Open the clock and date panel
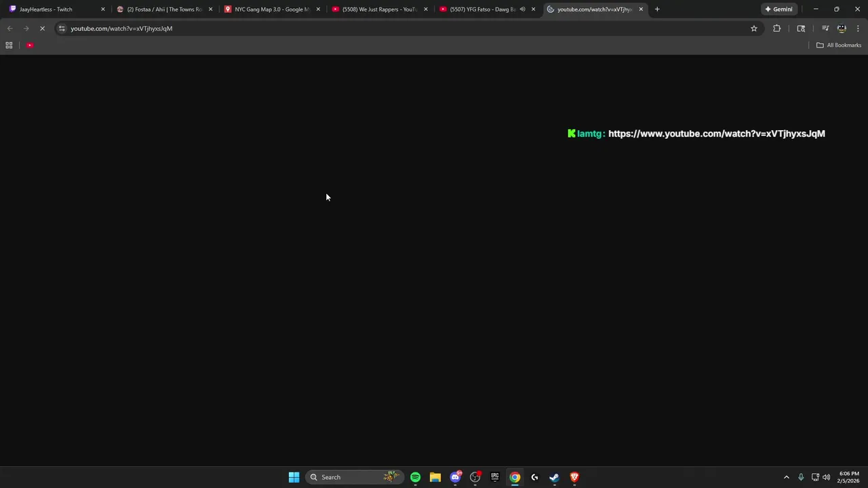The height and width of the screenshot is (488, 868). (x=849, y=477)
